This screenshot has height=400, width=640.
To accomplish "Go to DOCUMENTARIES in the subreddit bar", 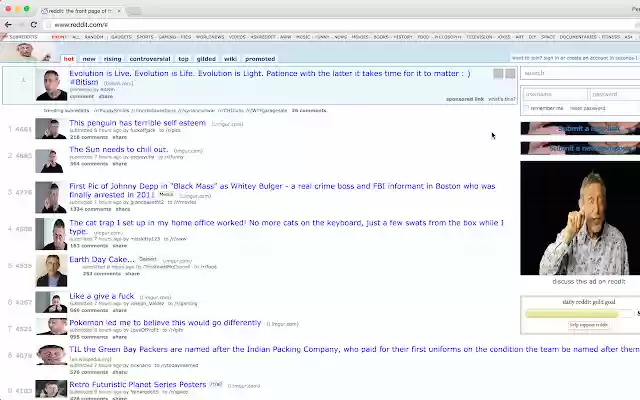I will [578, 37].
